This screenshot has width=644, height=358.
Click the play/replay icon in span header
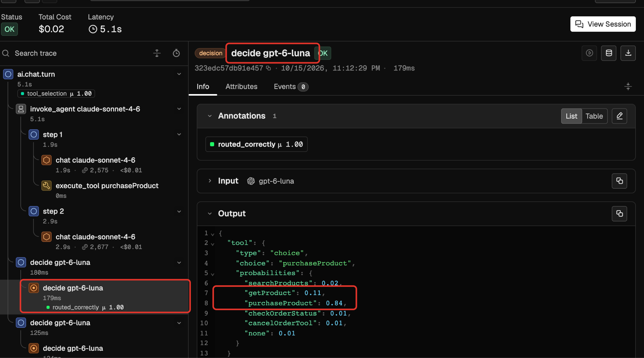pyautogui.click(x=589, y=53)
